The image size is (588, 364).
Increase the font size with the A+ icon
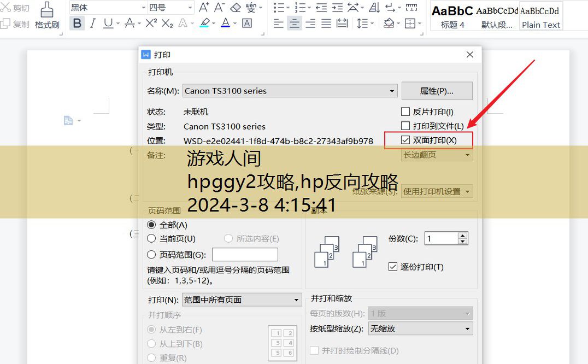click(204, 7)
